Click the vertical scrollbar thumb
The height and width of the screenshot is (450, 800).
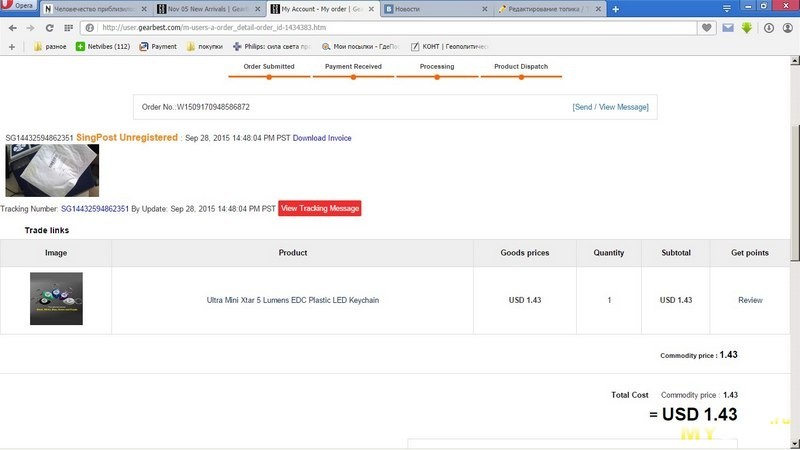(795, 192)
